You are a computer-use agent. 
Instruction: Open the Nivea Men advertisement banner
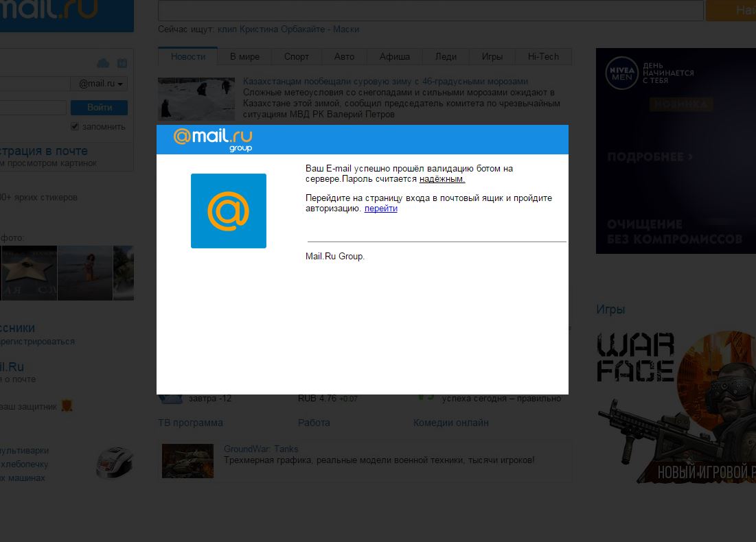[x=676, y=151]
